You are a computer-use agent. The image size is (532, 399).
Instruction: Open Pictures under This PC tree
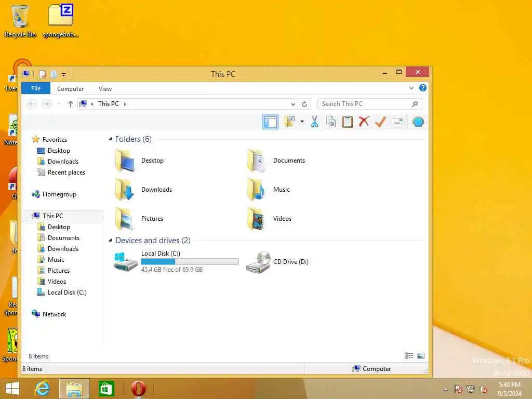pos(54,270)
